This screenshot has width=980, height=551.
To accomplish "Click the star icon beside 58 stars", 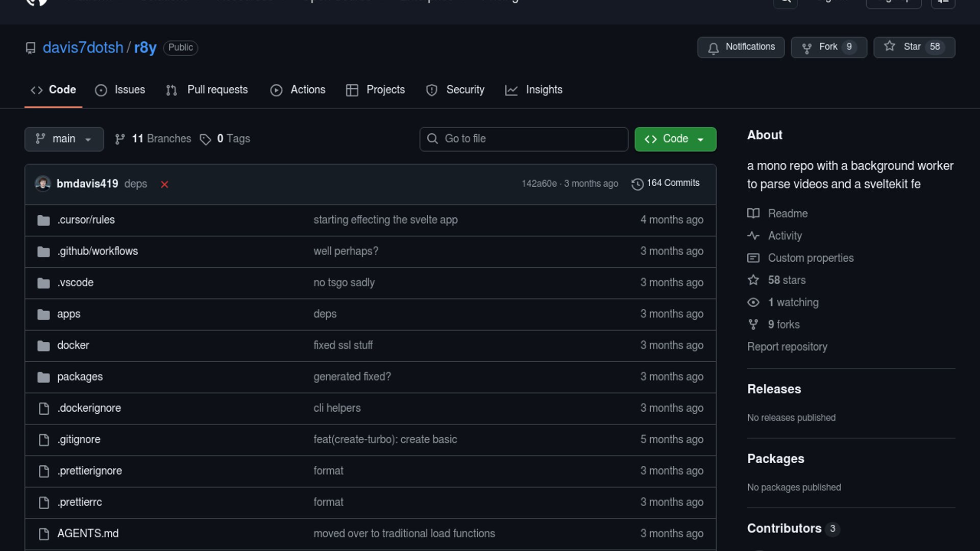I will tap(753, 280).
